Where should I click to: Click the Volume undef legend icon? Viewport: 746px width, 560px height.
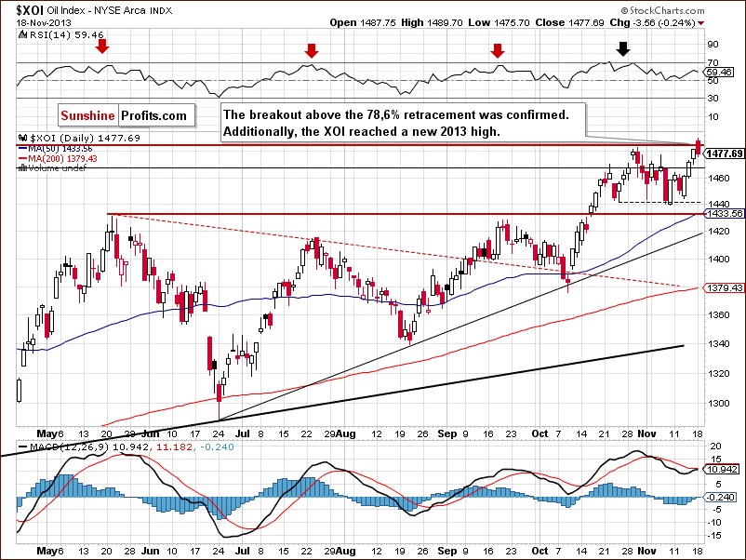pyautogui.click(x=22, y=168)
